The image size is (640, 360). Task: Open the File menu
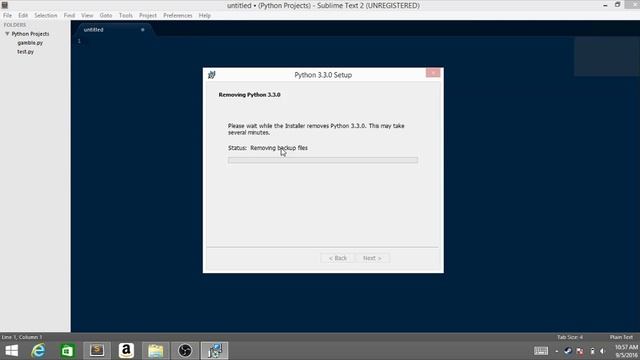pyautogui.click(x=7, y=16)
